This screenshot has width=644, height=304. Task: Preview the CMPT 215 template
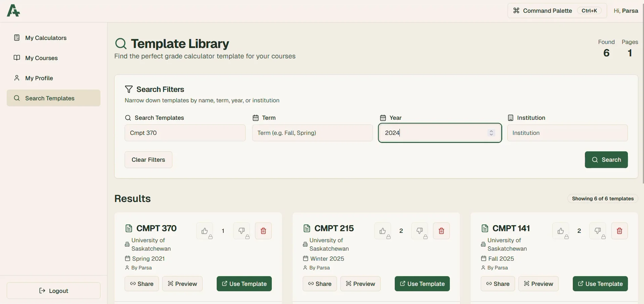360,284
